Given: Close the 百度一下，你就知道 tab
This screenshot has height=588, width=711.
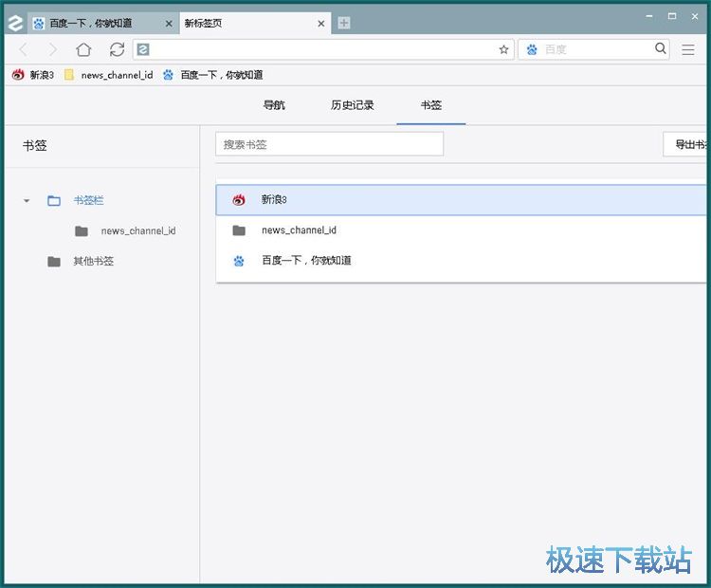Looking at the screenshot, I should click(x=169, y=23).
